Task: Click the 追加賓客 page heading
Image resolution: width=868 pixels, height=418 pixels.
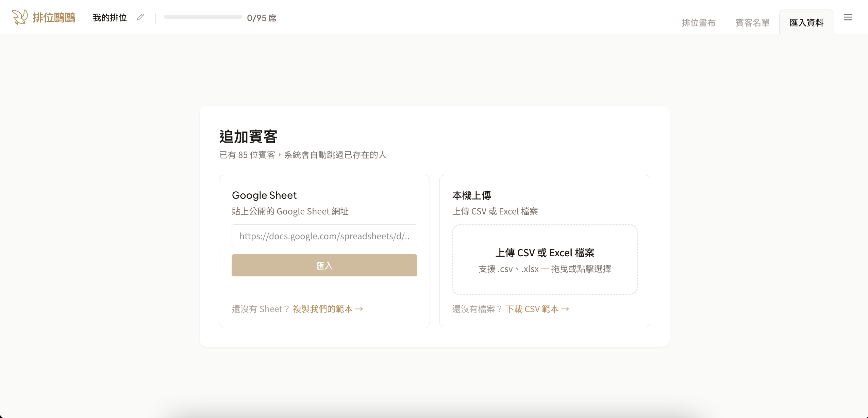Action: coord(248,137)
